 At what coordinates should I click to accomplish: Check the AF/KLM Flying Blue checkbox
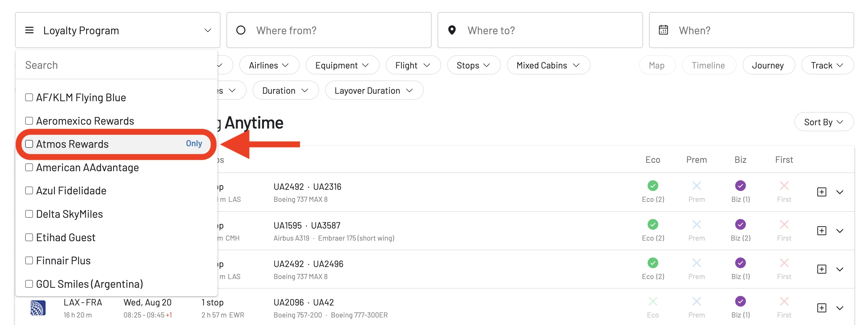pos(29,98)
